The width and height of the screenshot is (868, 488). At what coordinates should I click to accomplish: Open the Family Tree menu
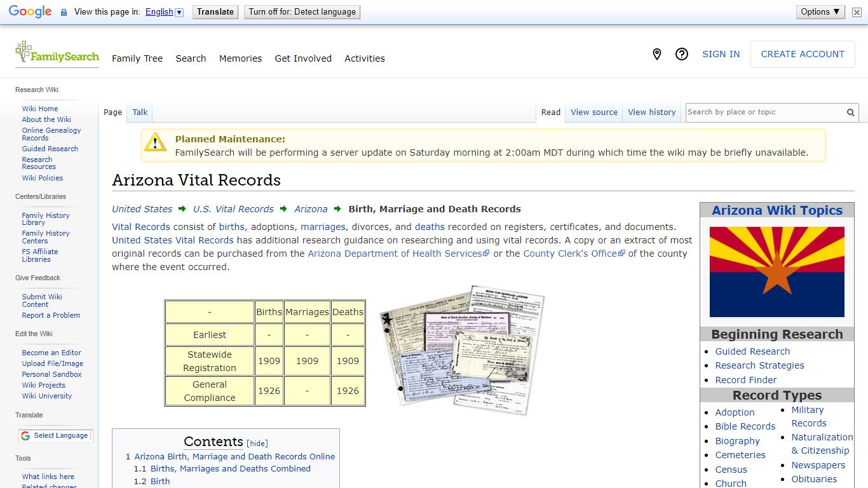(137, 58)
